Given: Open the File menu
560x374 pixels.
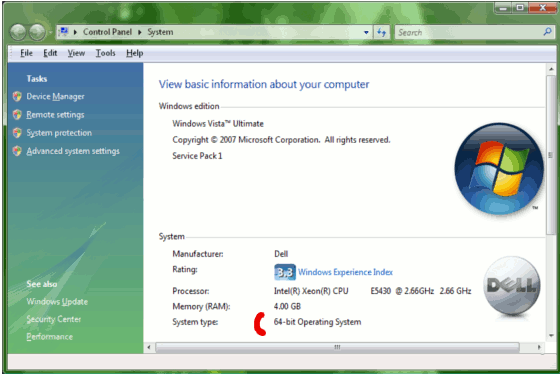Looking at the screenshot, I should (x=26, y=53).
